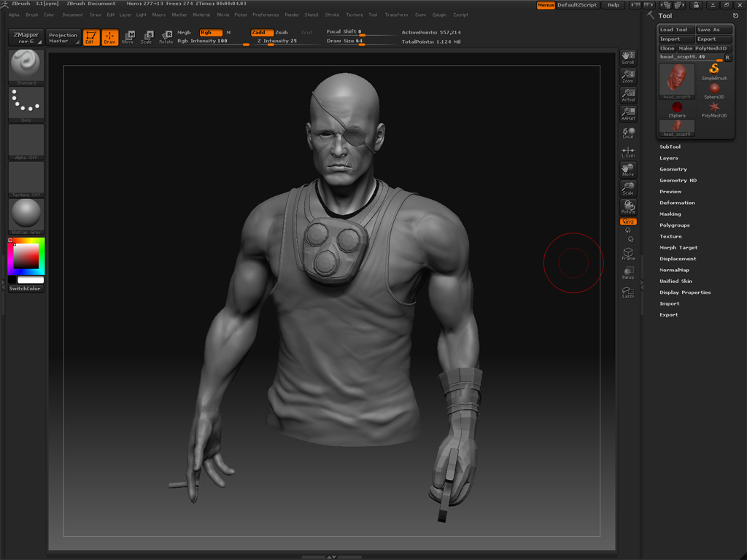The height and width of the screenshot is (560, 747).
Task: Activate the Edit mode button in top shelf
Action: pyautogui.click(x=91, y=37)
